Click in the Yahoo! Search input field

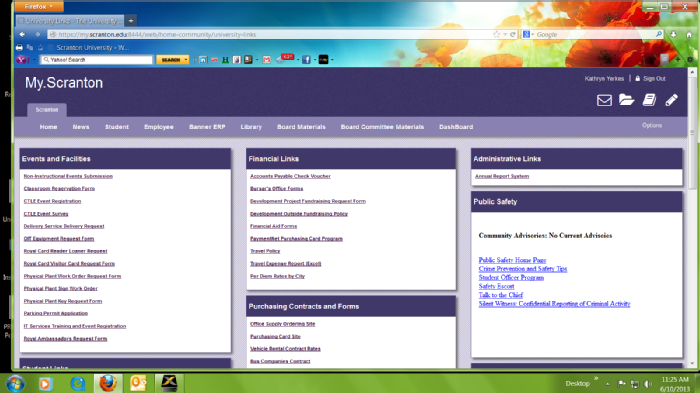pyautogui.click(x=97, y=60)
